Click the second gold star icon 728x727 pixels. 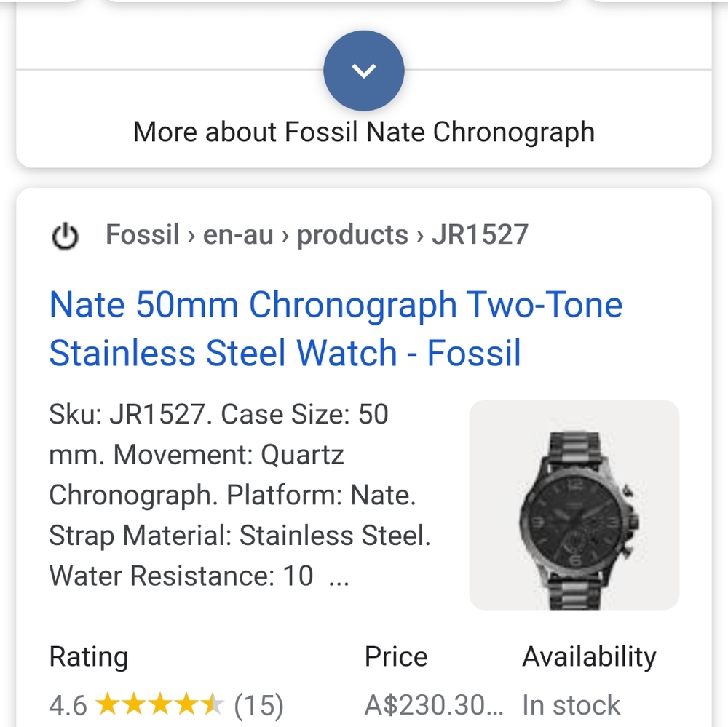click(x=133, y=704)
